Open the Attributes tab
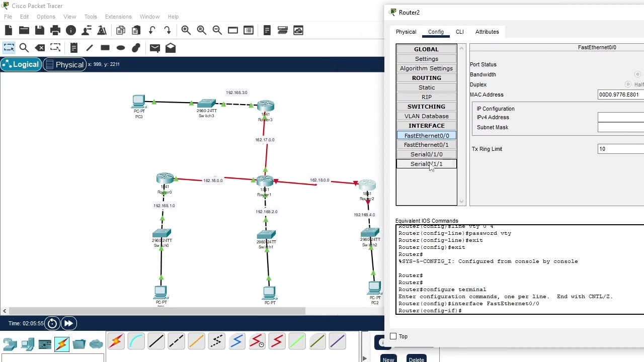644x362 pixels. 487,32
